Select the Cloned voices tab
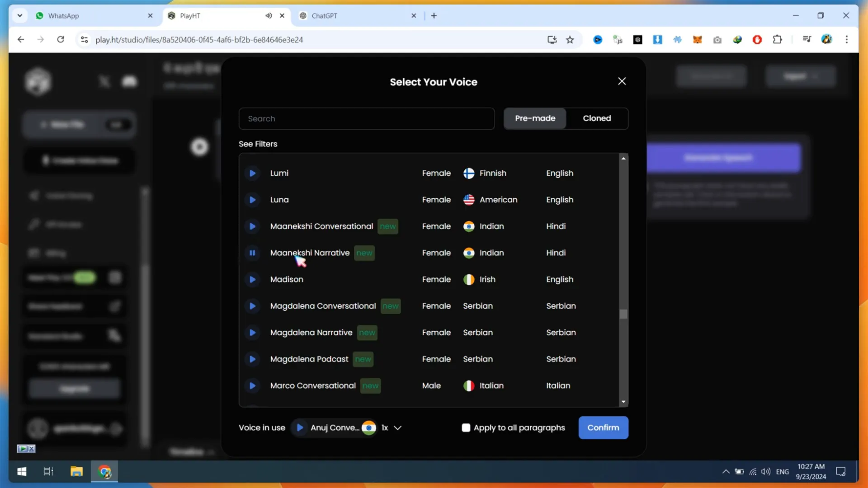868x488 pixels. click(x=597, y=118)
